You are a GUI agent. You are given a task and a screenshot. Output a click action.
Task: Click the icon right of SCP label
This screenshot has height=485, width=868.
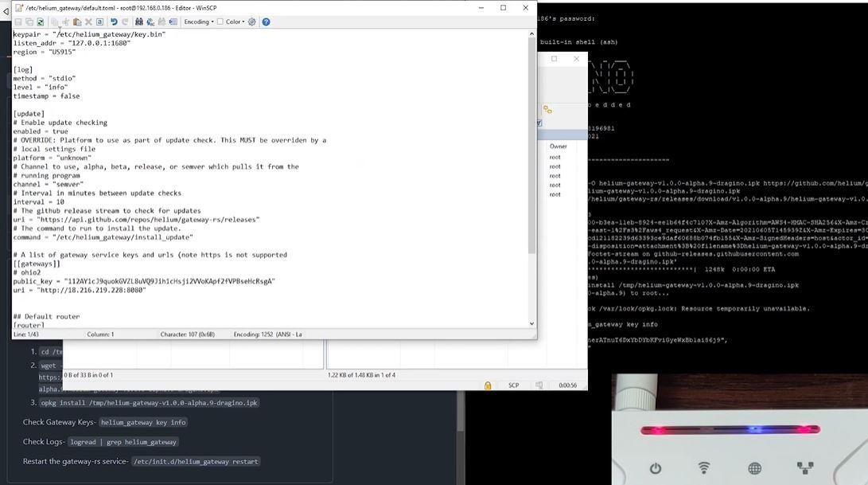pos(539,385)
